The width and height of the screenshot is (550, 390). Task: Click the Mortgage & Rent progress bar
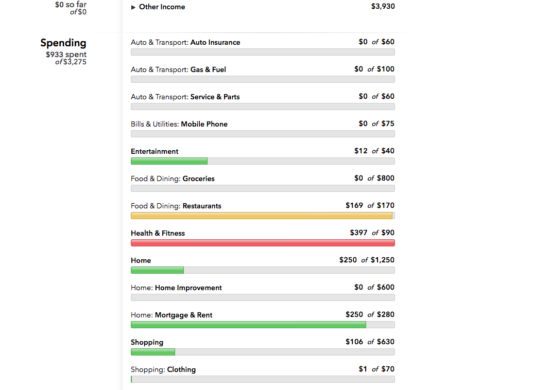click(x=263, y=325)
